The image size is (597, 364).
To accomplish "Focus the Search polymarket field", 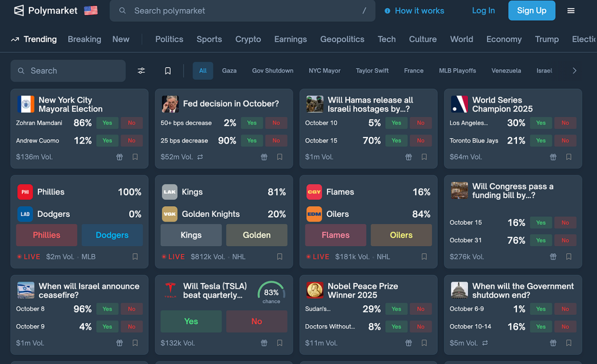I will pos(242,10).
